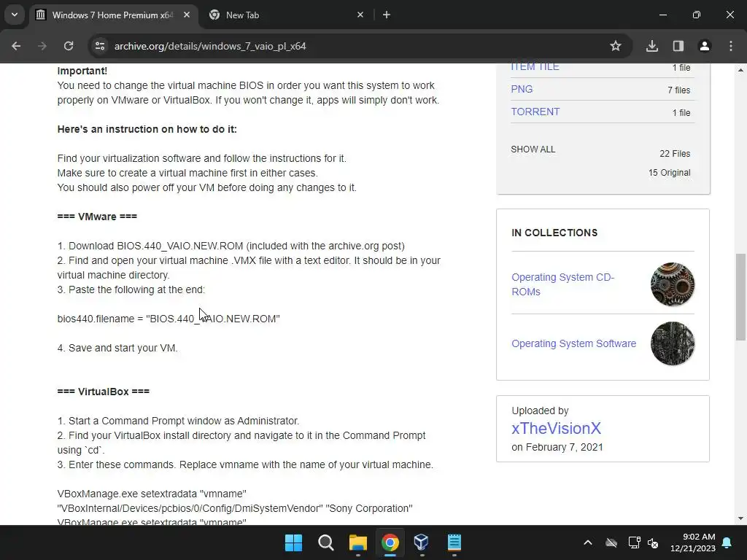The image size is (747, 560).
Task: Open the Chrome profile icon
Action: coord(705,46)
